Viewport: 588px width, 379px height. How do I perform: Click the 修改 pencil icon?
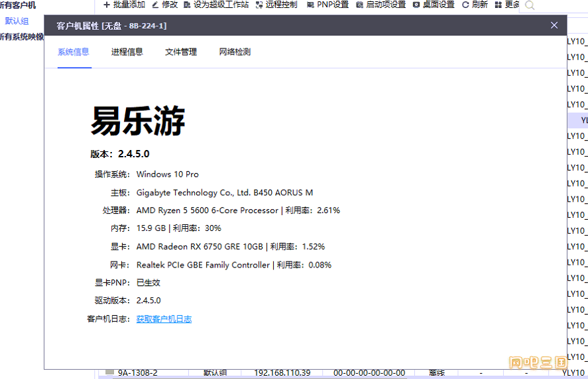point(155,5)
